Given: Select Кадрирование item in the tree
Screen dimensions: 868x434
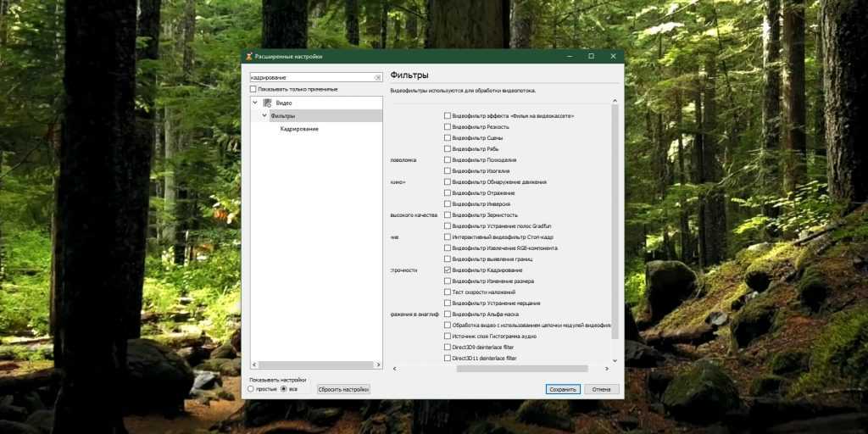Looking at the screenshot, I should (x=299, y=129).
